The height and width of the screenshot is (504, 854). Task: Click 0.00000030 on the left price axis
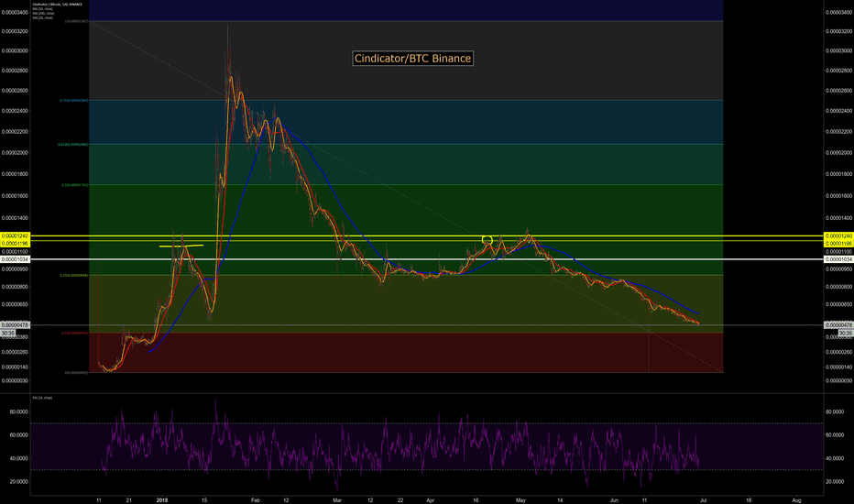click(x=15, y=381)
